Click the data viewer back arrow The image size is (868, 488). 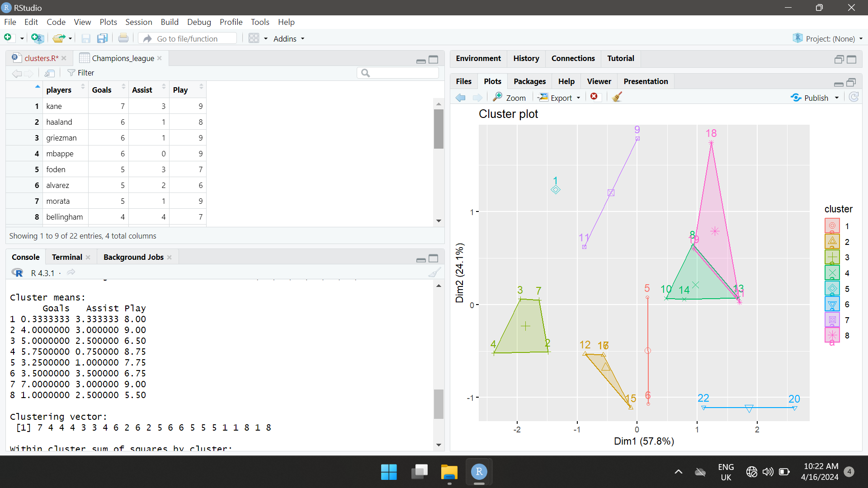(x=17, y=73)
